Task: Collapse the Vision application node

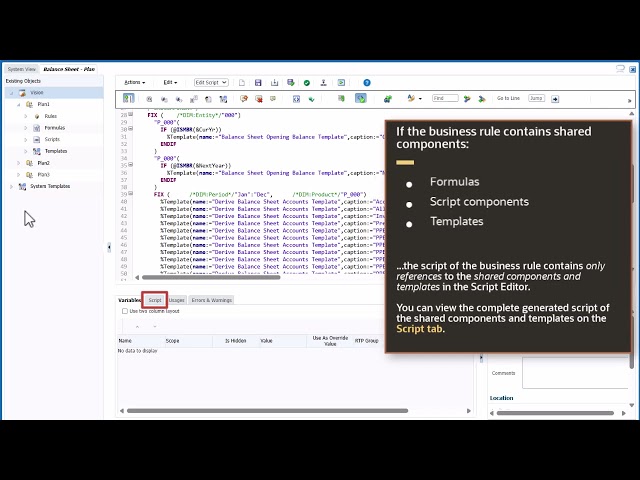Action: point(11,93)
